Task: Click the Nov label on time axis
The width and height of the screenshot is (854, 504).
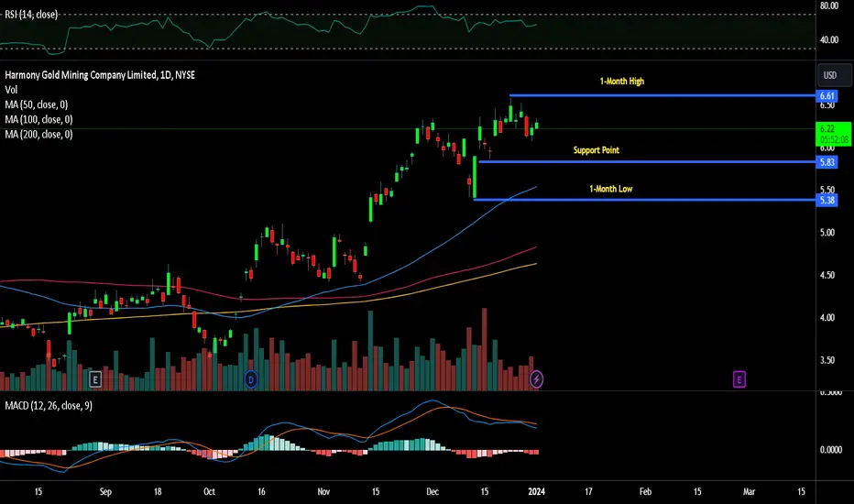Action: coord(323,491)
